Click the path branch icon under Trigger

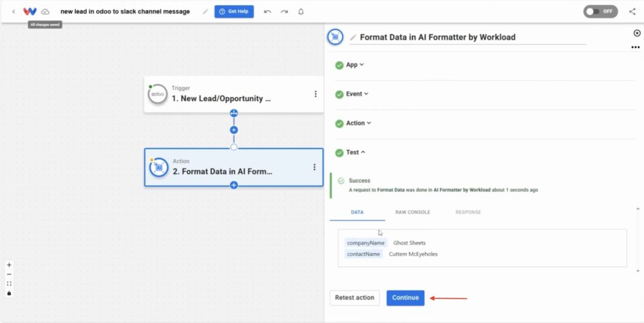pos(234,113)
